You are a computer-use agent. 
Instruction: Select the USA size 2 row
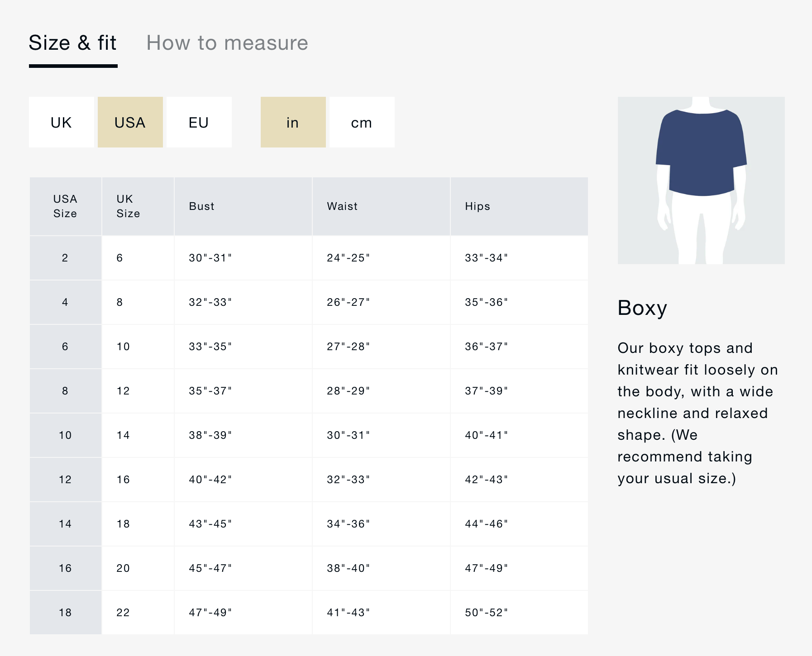(65, 258)
